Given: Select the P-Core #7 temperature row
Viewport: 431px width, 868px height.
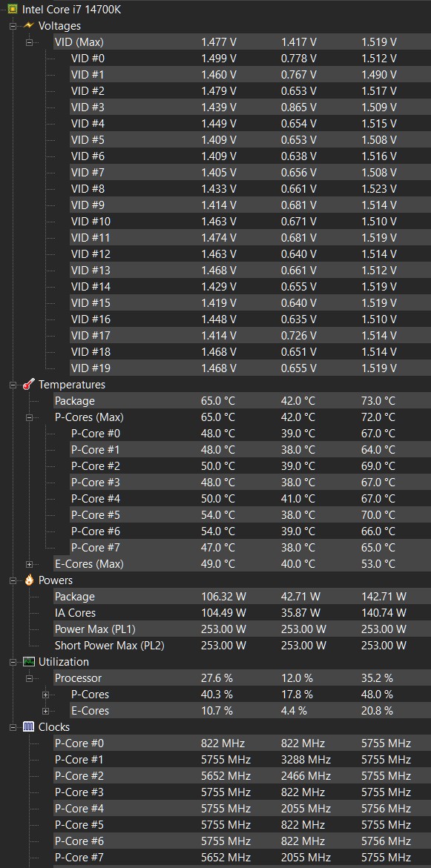Looking at the screenshot, I should tap(251, 548).
